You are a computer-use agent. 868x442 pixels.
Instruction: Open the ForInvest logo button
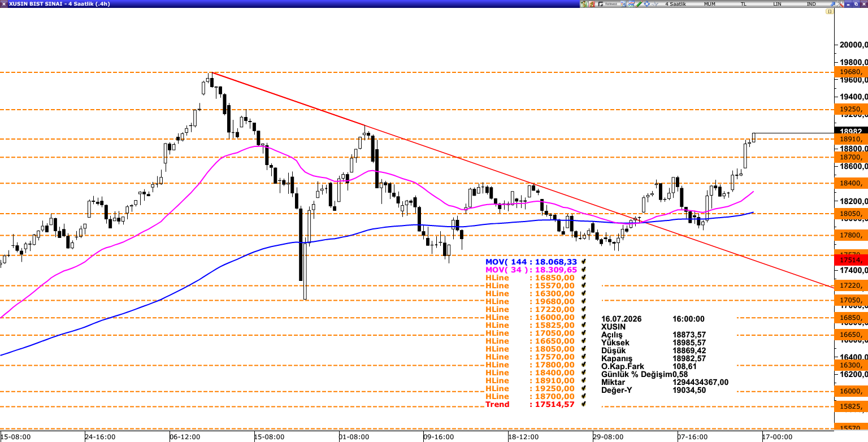[x=607, y=4]
